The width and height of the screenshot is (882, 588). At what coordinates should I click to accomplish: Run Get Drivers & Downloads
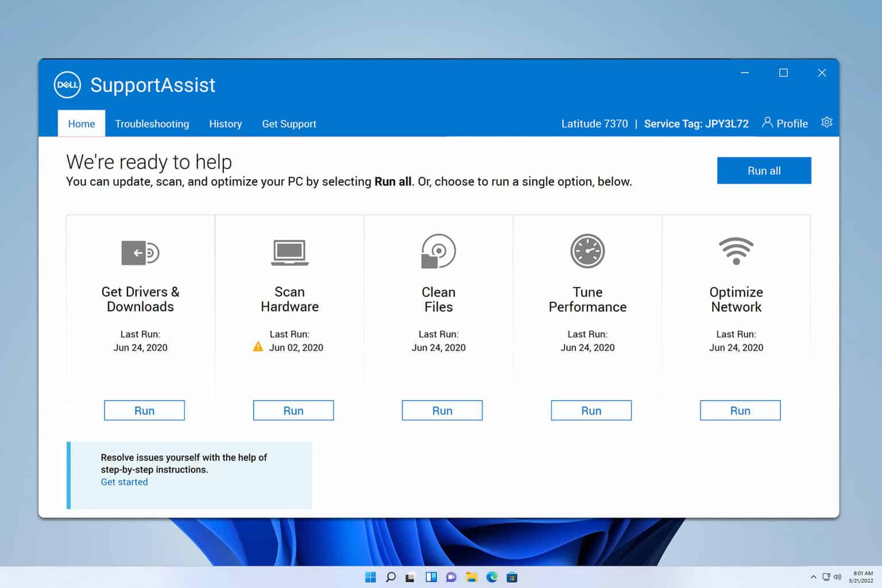144,411
